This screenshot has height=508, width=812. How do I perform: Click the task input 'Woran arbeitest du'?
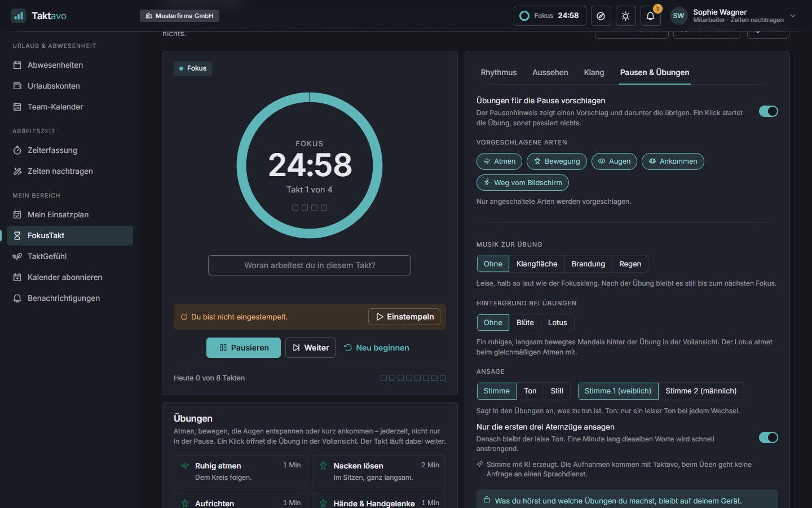tap(310, 265)
